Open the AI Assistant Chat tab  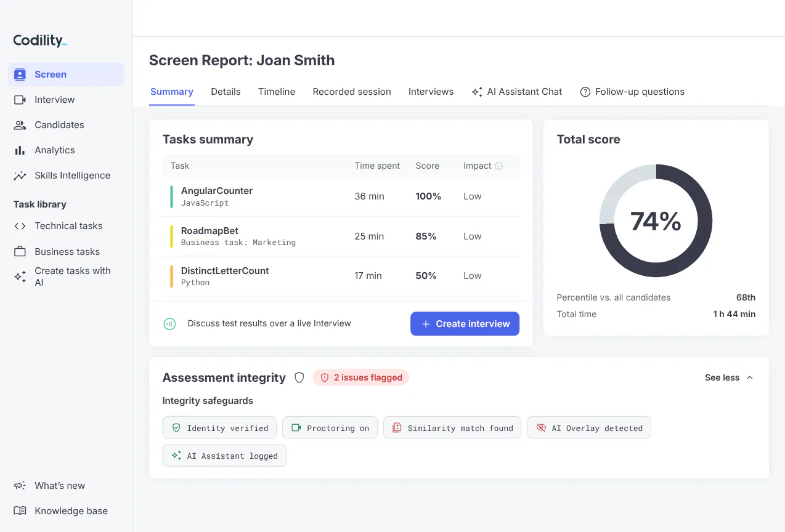(x=517, y=92)
